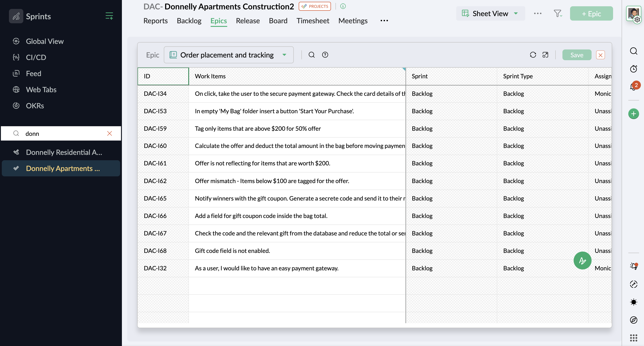644x346 pixels.
Task: Click the donn project search field
Action: (63, 134)
